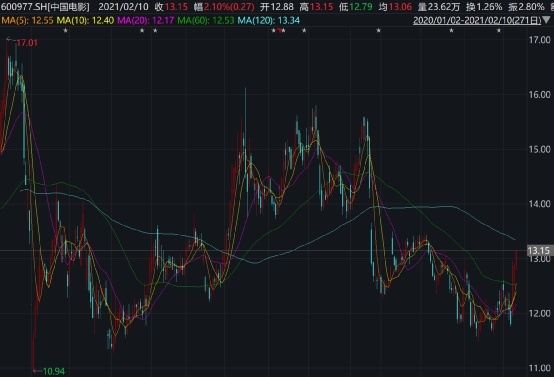554x377 pixels.
Task: Toggle the purple MA(20) indicator label
Action: click(x=146, y=20)
